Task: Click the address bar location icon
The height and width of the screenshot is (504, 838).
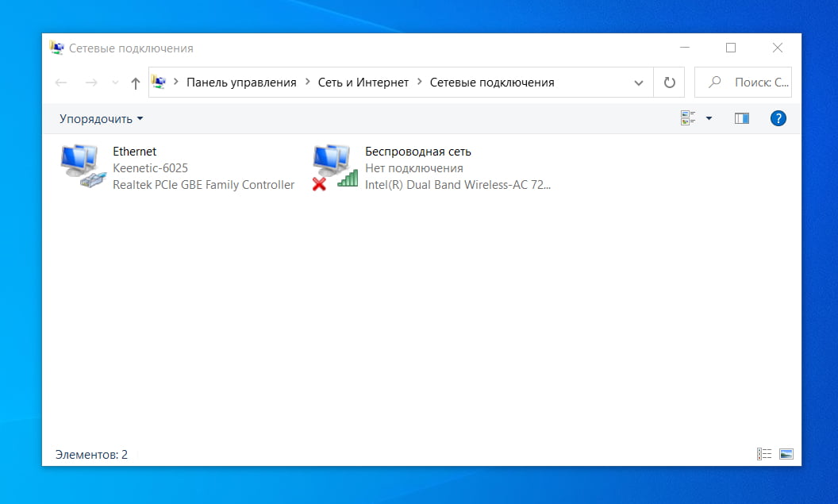Action: pyautogui.click(x=159, y=82)
